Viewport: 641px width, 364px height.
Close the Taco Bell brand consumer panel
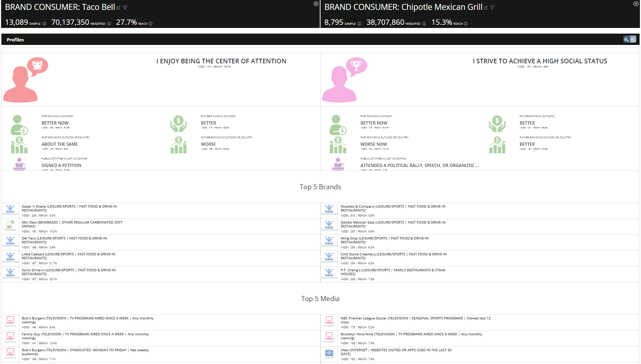(316, 4)
